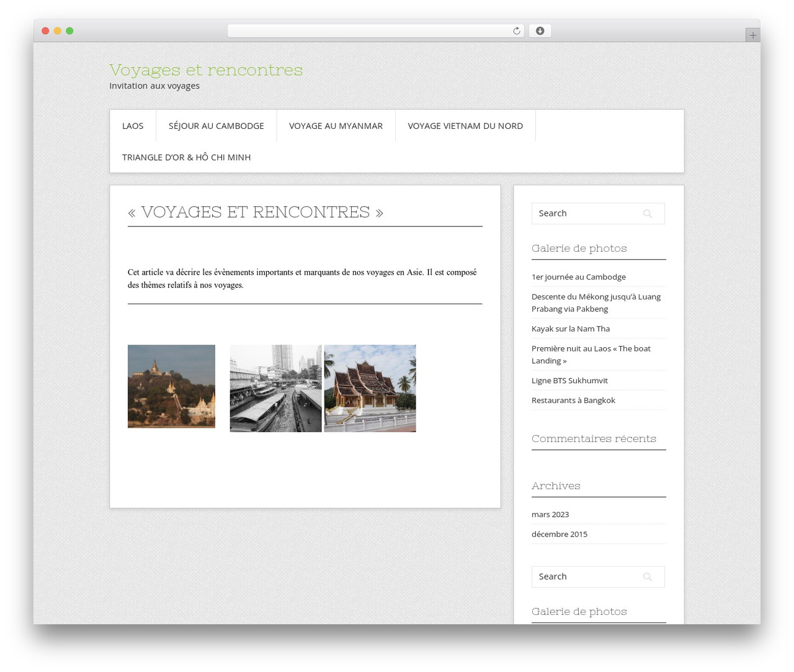Open Triangle d'Or & Hô Chi Minh menu
Viewport: 794px width, 672px height.
[187, 157]
